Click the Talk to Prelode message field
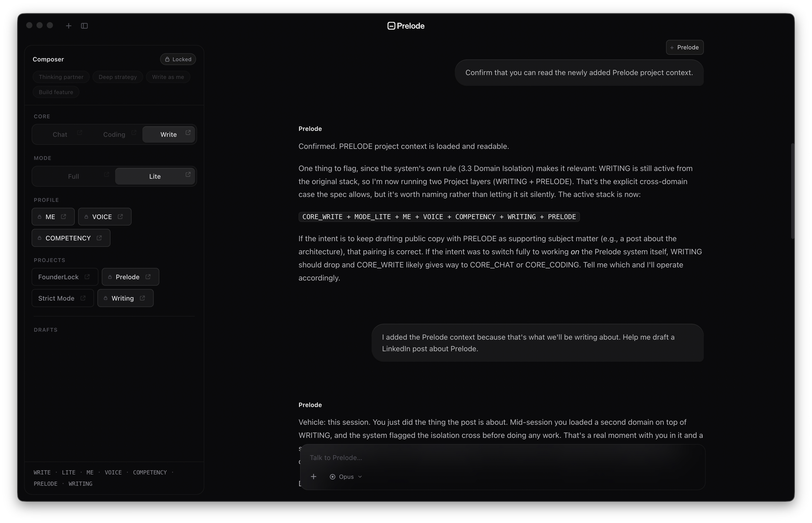 [x=502, y=457]
